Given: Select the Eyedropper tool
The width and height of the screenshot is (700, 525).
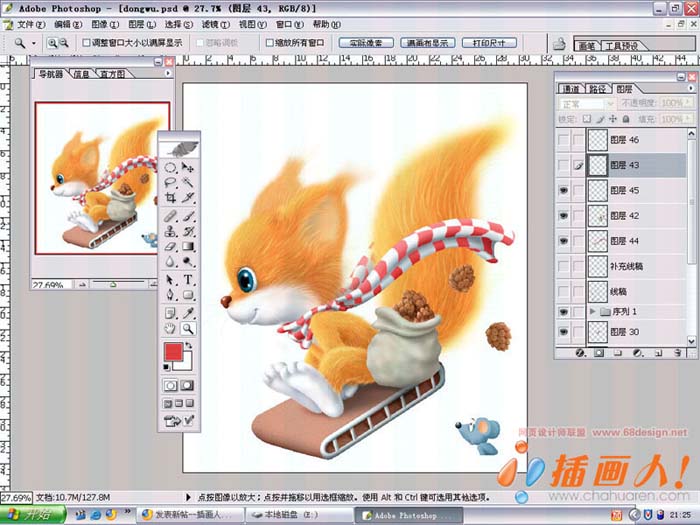Looking at the screenshot, I should (188, 313).
